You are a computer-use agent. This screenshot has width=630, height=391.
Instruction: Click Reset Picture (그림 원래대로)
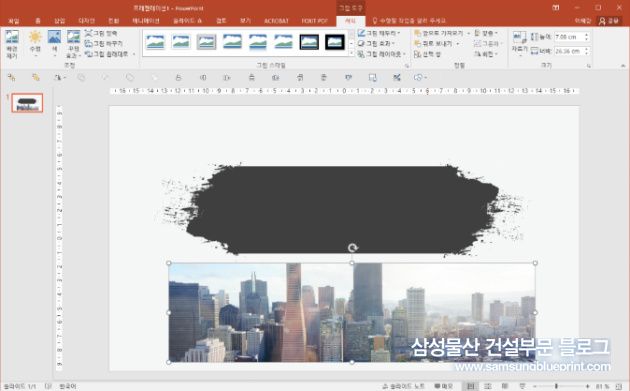[106, 54]
